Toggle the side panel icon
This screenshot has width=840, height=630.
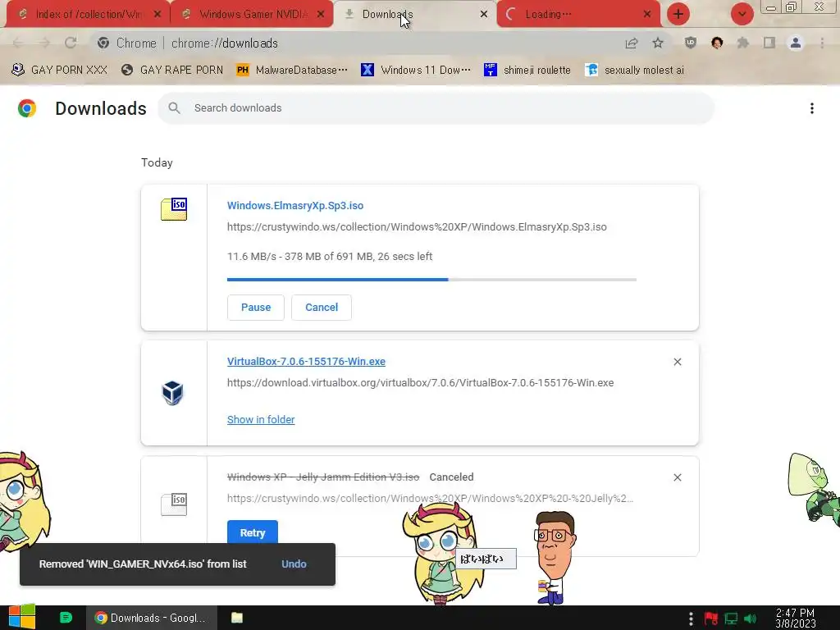pyautogui.click(x=769, y=43)
